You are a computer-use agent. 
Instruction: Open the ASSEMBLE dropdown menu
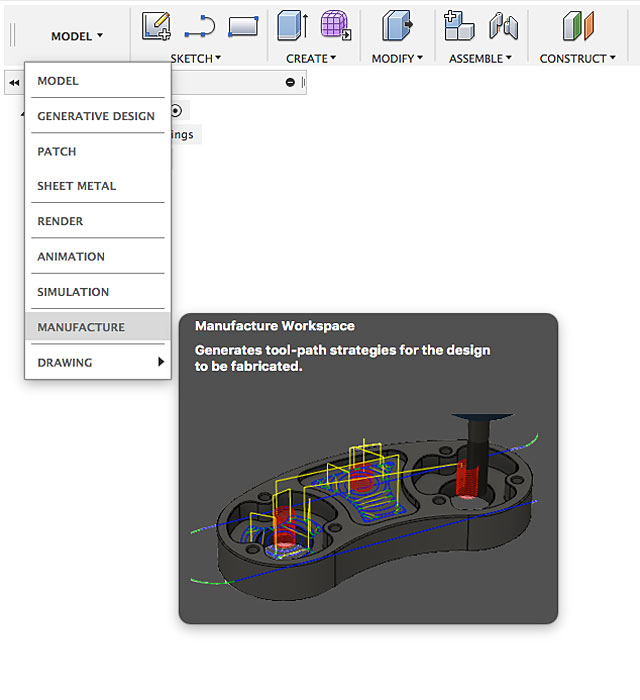click(480, 58)
